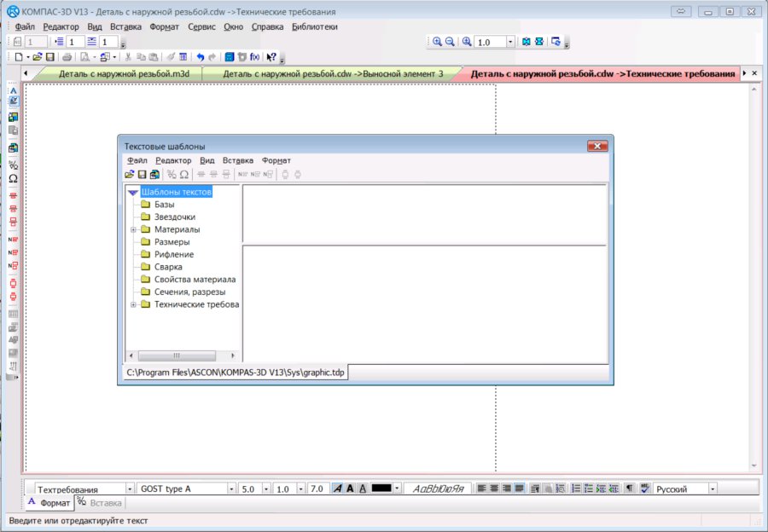The height and width of the screenshot is (532, 768).
Task: Click the drawing area vertical scrollbar down arrow
Action: tap(754, 466)
